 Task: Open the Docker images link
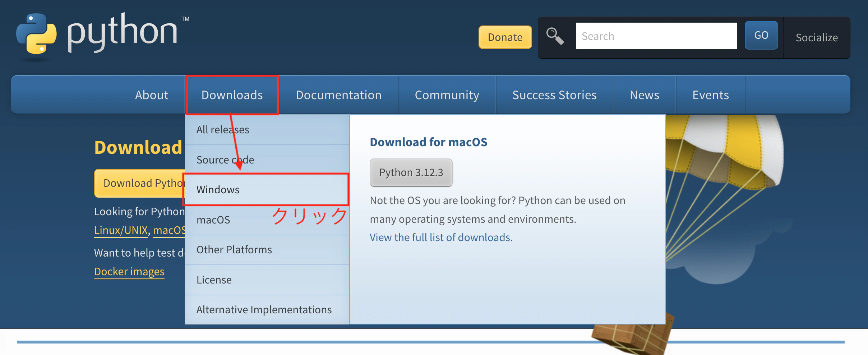click(x=129, y=272)
